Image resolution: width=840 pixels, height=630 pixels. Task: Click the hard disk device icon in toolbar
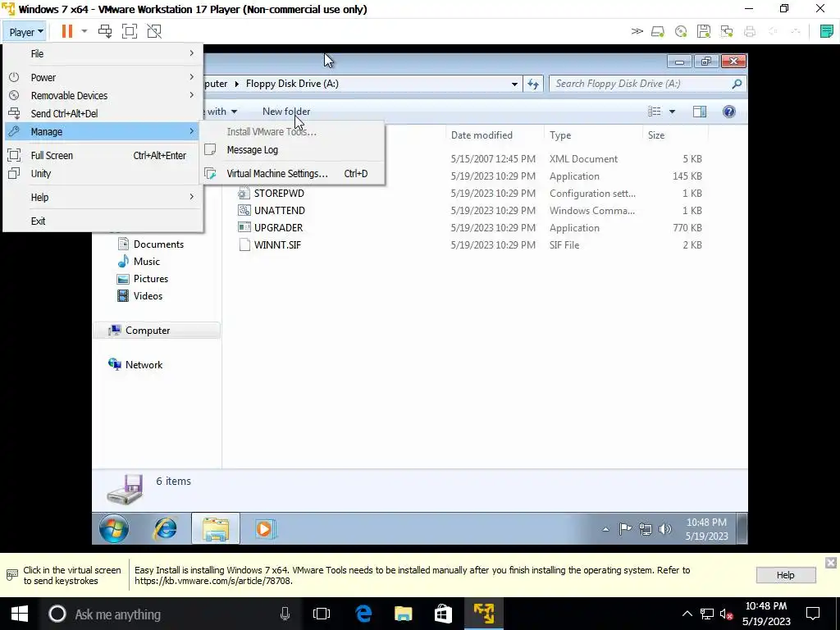point(658,32)
